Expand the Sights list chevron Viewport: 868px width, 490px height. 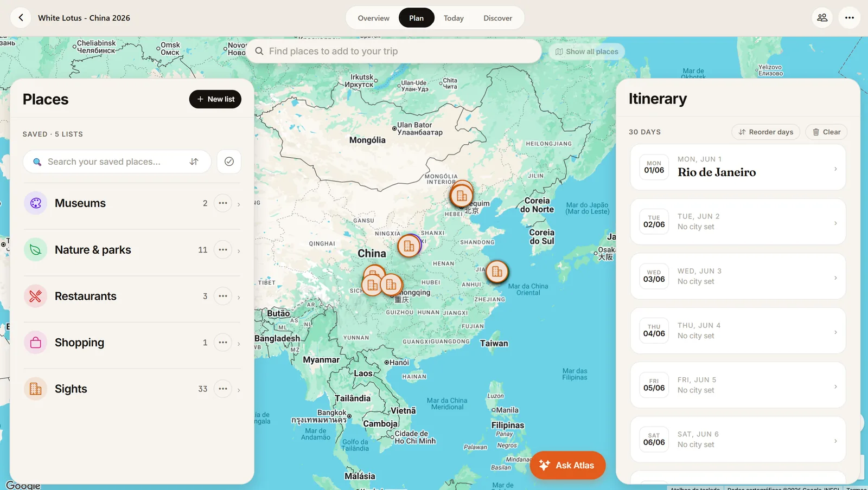coord(239,390)
